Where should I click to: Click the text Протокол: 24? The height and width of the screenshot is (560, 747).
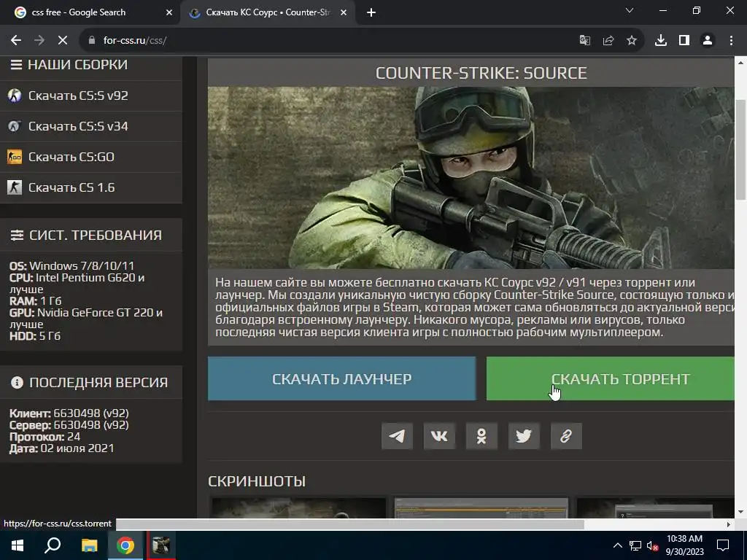click(x=44, y=437)
